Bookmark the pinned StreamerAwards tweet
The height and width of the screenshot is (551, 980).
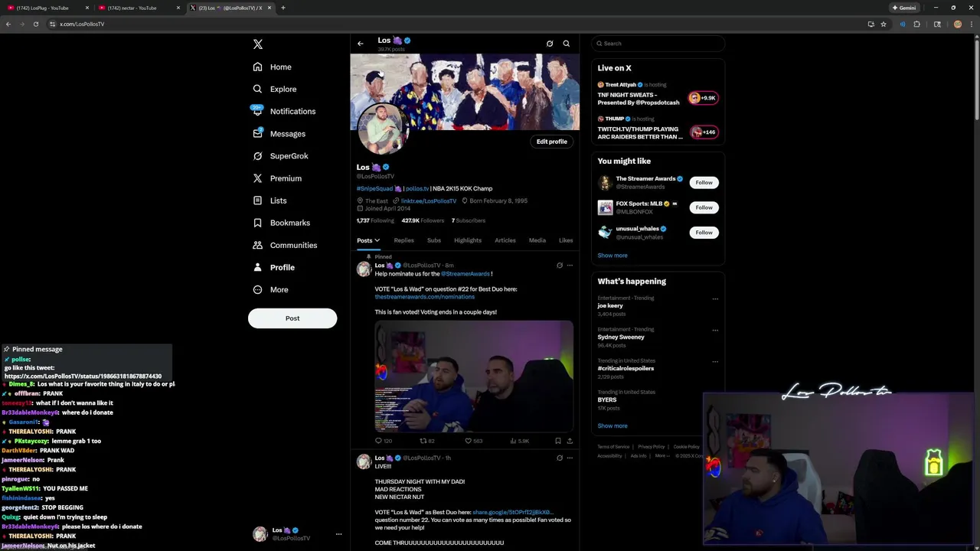558,441
